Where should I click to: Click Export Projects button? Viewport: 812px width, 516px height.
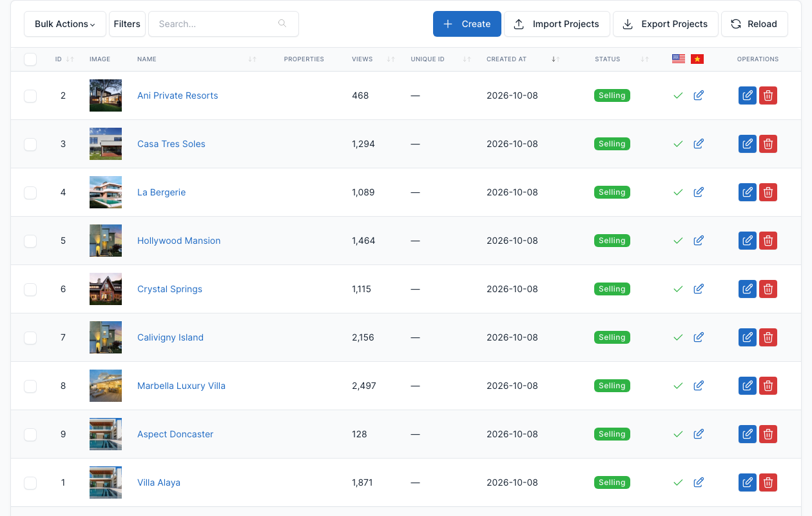(666, 24)
